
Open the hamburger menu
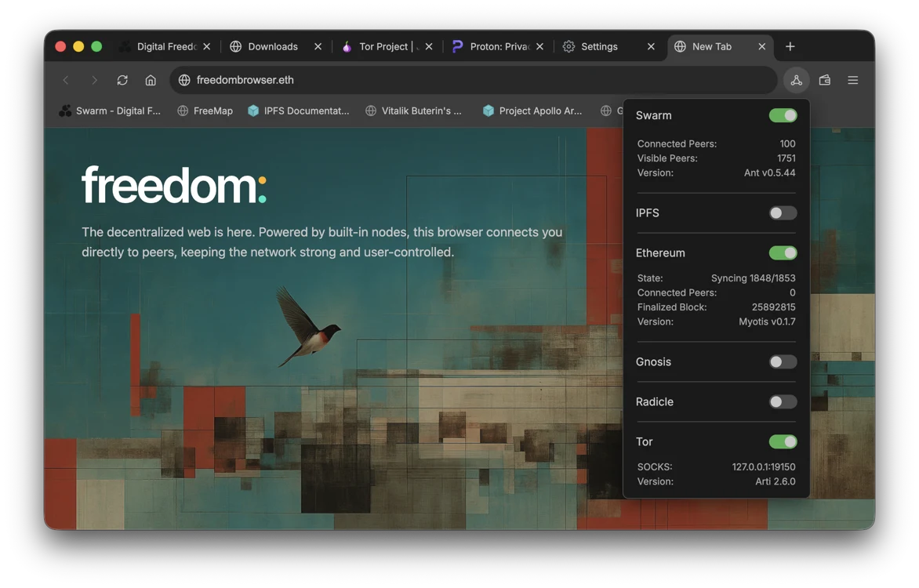click(x=853, y=80)
